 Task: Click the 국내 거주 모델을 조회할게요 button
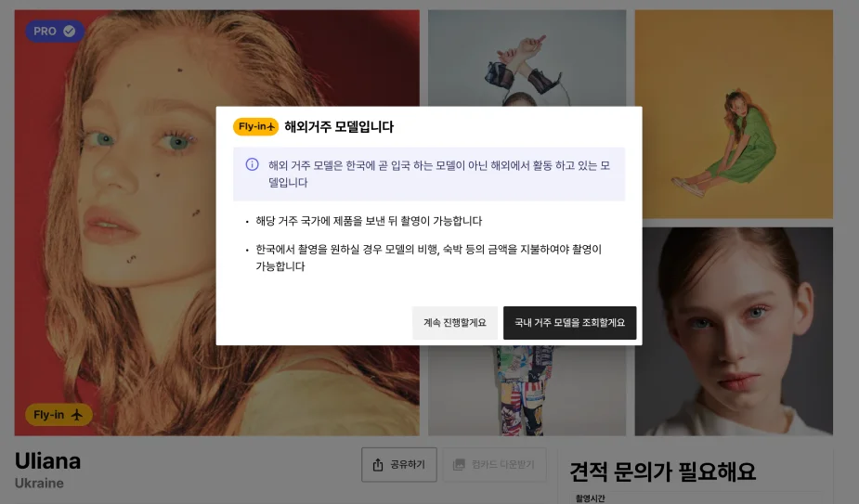click(x=570, y=323)
